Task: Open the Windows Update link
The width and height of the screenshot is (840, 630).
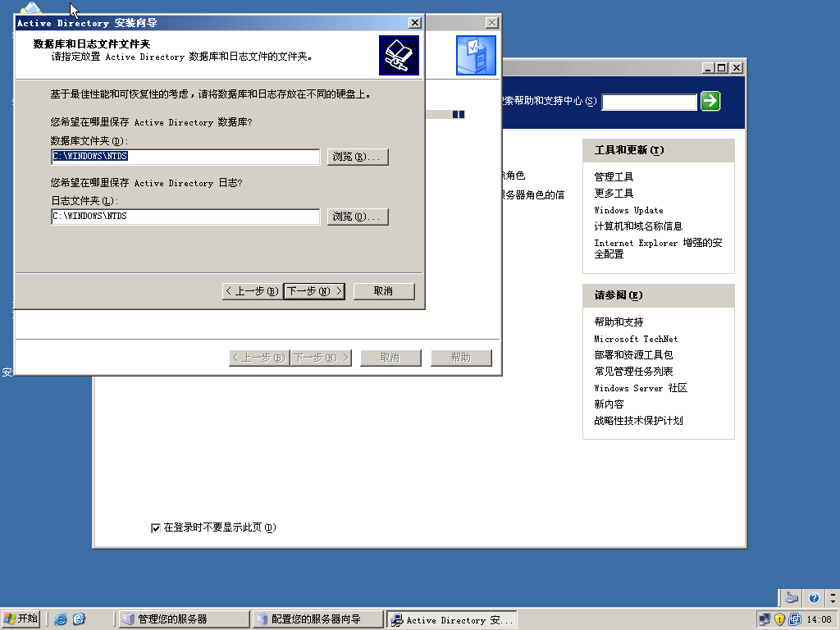Action: tap(628, 210)
